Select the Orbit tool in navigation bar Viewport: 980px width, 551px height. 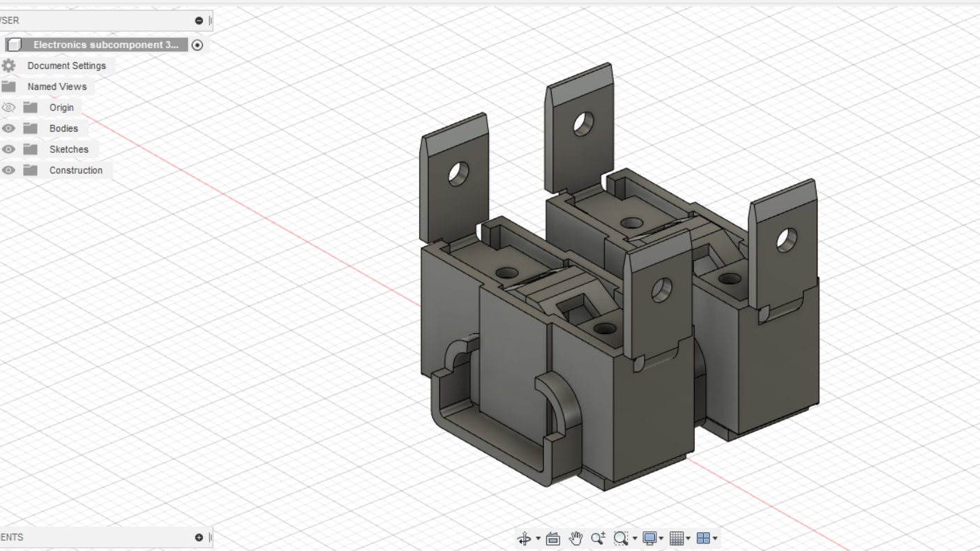click(x=524, y=538)
